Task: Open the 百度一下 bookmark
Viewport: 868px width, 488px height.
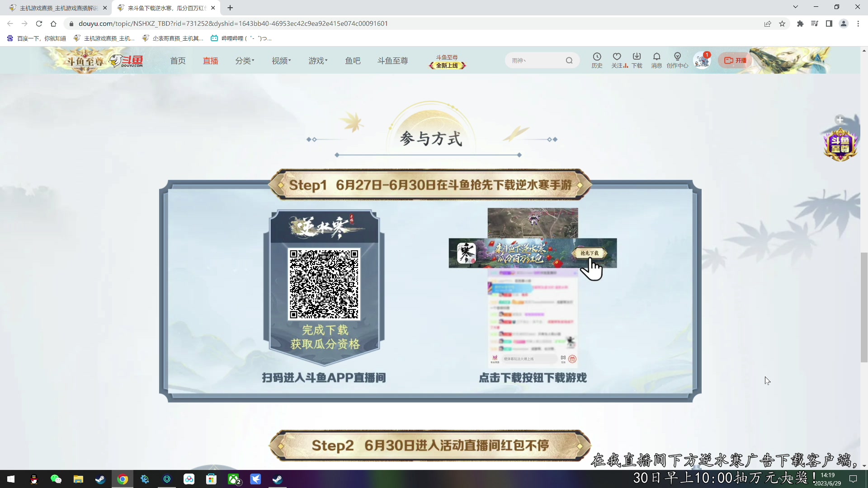Action: coord(37,38)
